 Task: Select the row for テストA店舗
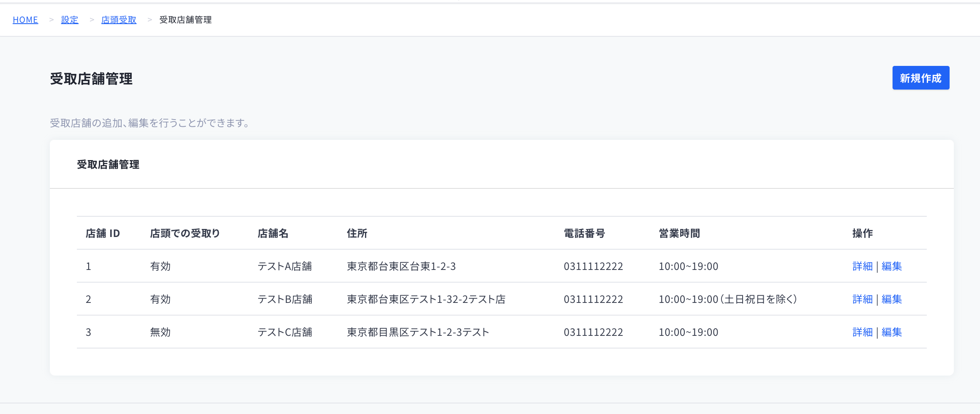point(286,266)
